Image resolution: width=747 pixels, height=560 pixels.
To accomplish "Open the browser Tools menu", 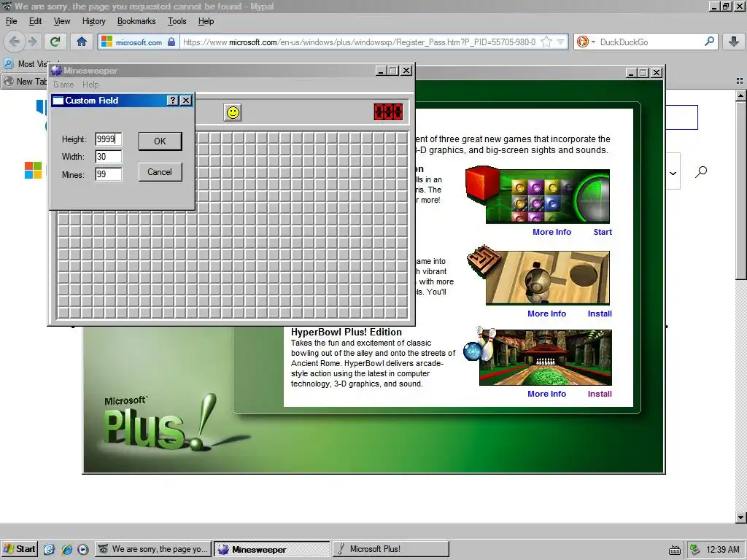I will pyautogui.click(x=177, y=21).
